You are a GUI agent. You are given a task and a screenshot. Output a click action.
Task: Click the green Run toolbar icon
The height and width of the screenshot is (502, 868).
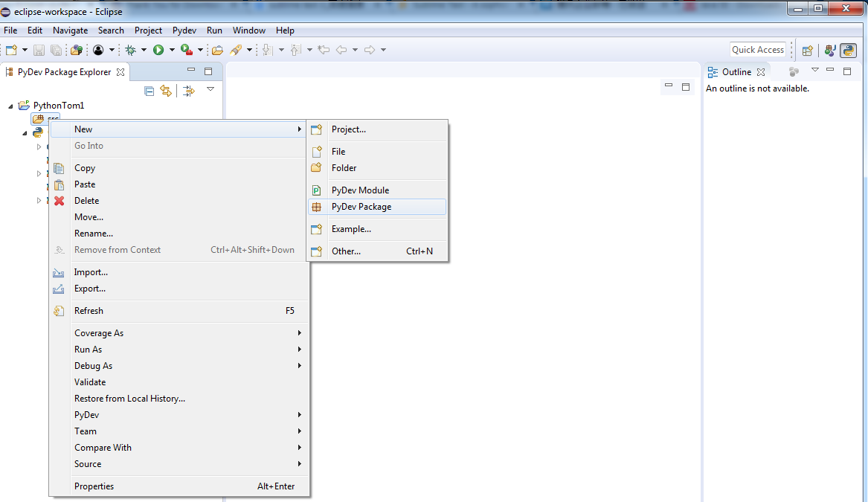pos(158,50)
